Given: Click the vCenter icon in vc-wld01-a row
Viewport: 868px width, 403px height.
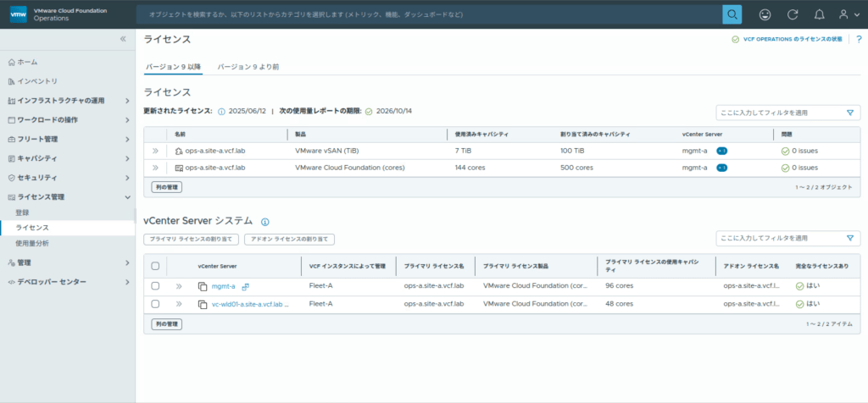Looking at the screenshot, I should click(x=203, y=304).
